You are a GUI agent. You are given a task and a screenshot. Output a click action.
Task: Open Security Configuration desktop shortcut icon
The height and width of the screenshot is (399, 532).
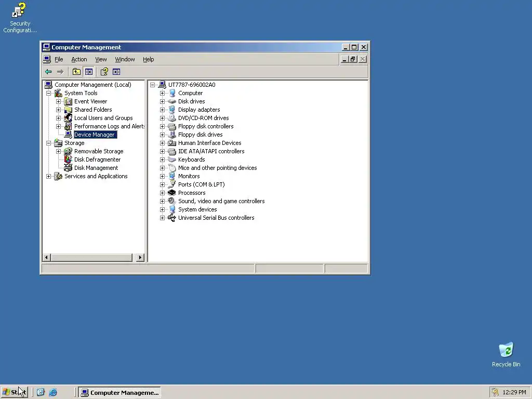[19, 10]
